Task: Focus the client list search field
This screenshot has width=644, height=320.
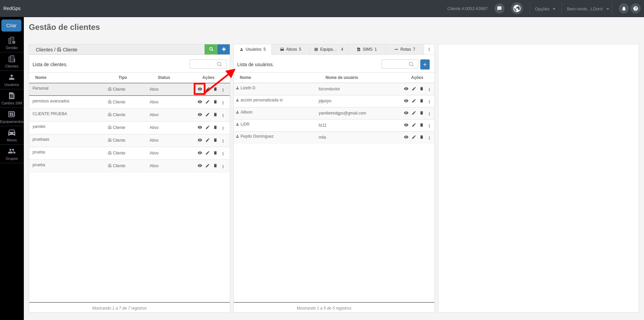Action: (208, 64)
